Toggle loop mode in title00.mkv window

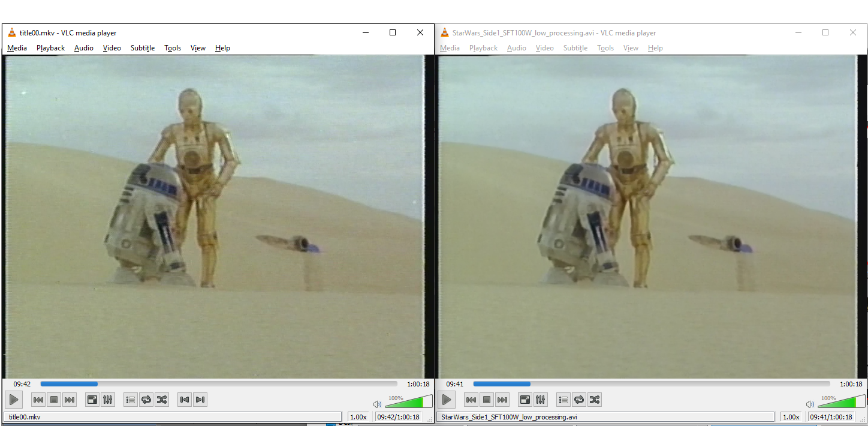point(146,400)
